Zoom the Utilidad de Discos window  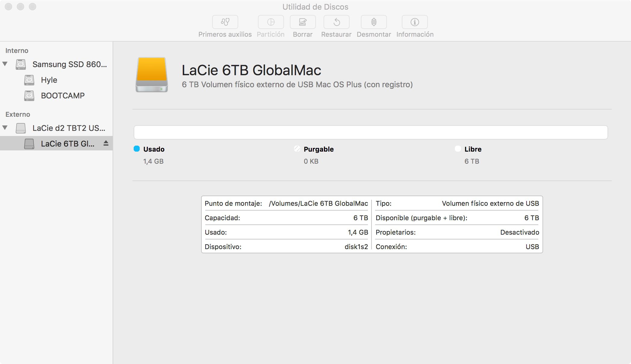(x=33, y=7)
